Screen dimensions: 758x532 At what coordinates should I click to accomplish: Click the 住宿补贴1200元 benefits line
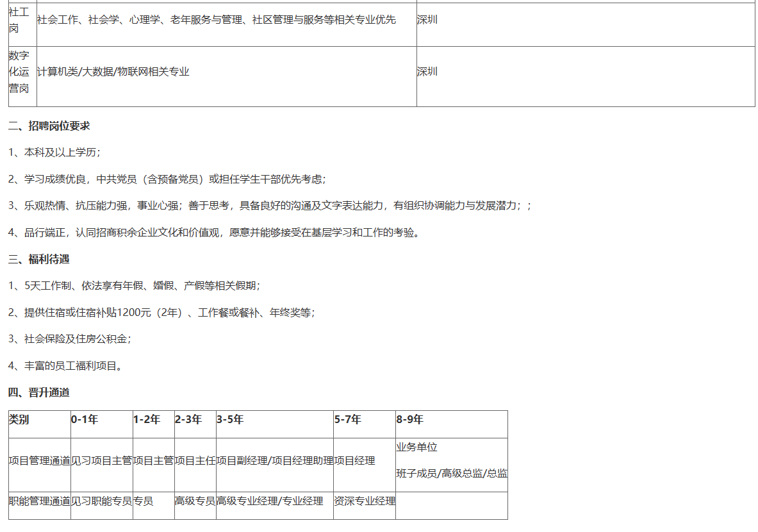pyautogui.click(x=161, y=312)
